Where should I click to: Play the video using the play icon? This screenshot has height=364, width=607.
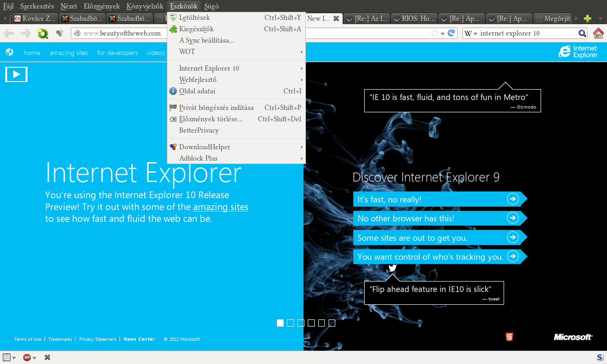tap(16, 74)
